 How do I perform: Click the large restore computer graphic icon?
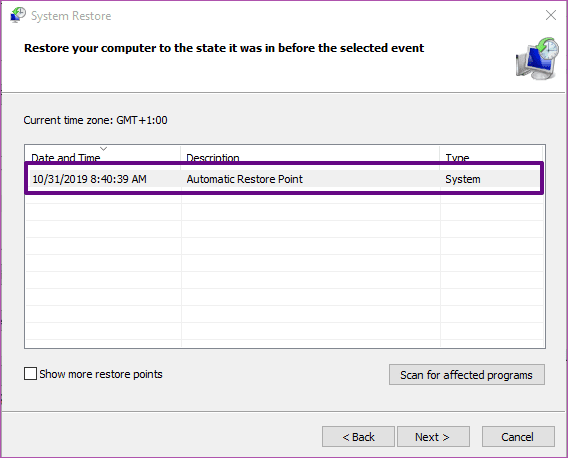[x=537, y=58]
